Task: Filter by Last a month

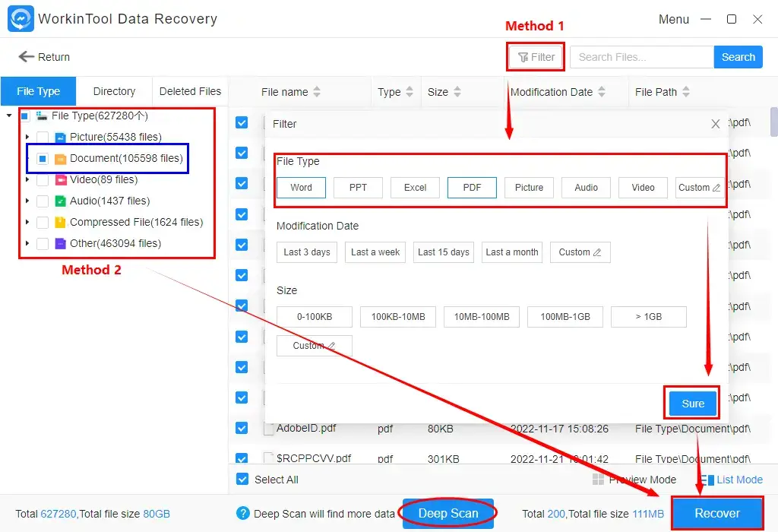Action: click(x=511, y=252)
